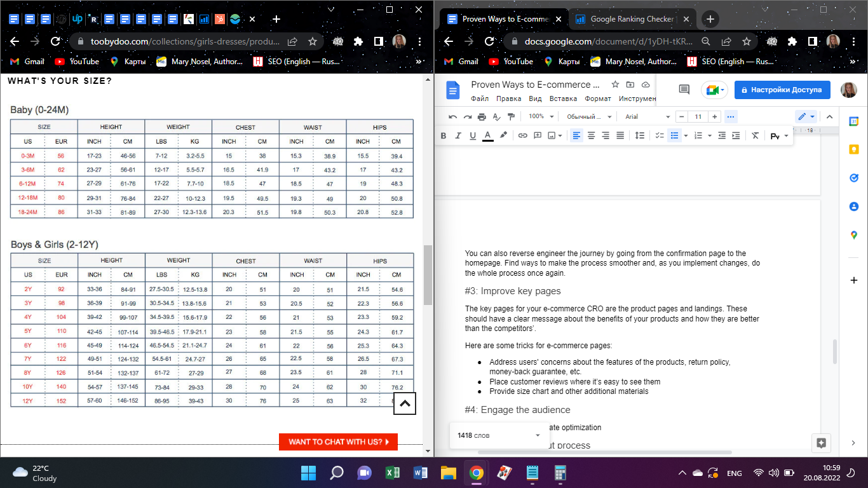Viewport: 868px width, 488px height.
Task: Click the Настройки Доступа share button
Action: coord(782,90)
